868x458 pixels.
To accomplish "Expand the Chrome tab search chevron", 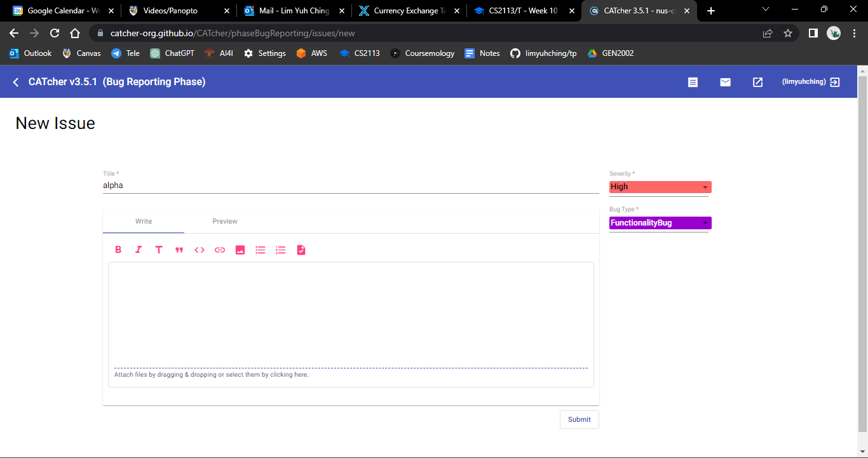I will [766, 10].
